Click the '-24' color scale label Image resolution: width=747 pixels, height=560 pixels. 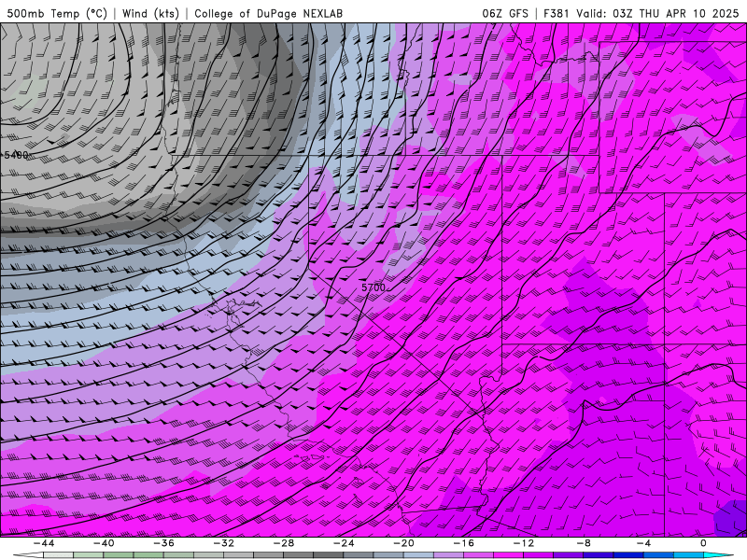click(x=344, y=543)
